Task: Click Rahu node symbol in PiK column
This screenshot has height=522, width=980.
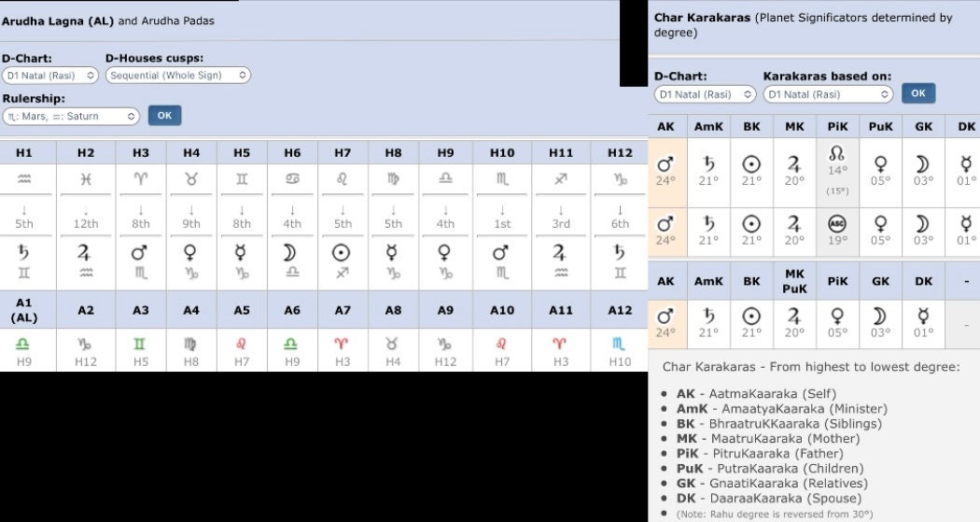Action: click(837, 154)
